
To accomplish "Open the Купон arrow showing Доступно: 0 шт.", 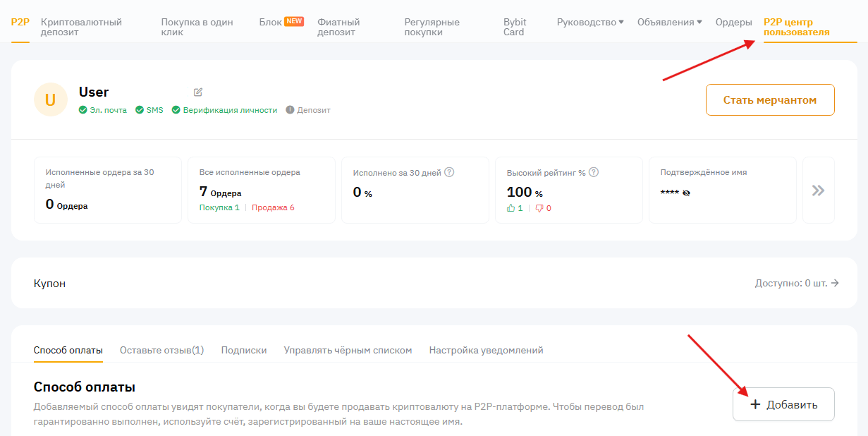I will coord(835,283).
